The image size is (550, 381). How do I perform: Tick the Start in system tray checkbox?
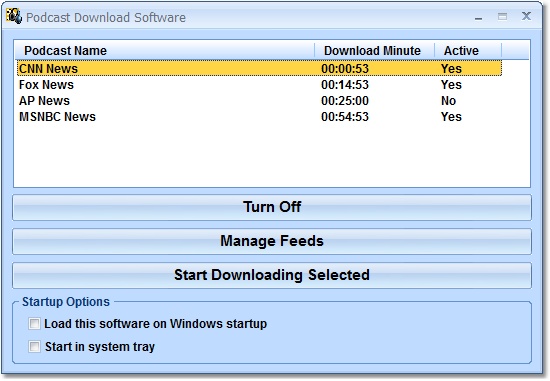[34, 347]
